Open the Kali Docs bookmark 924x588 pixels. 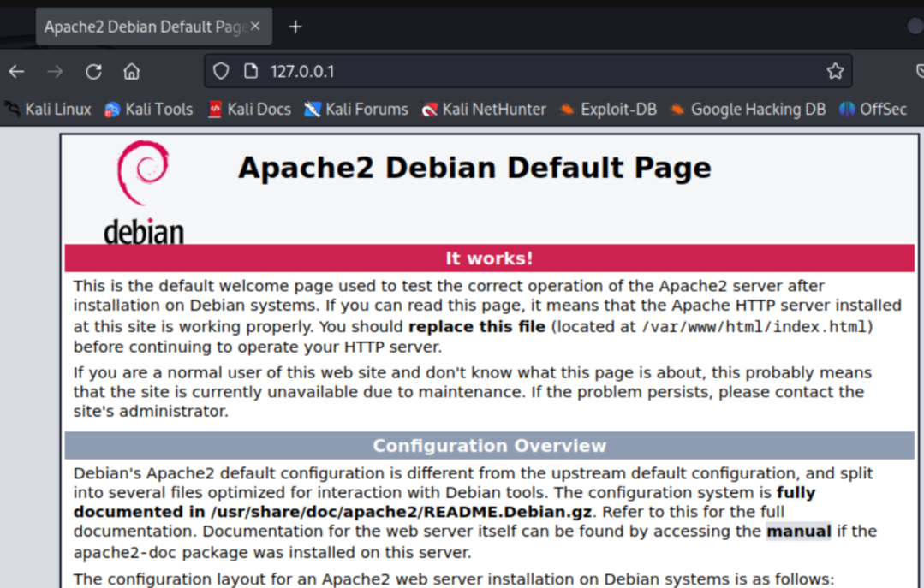[249, 109]
